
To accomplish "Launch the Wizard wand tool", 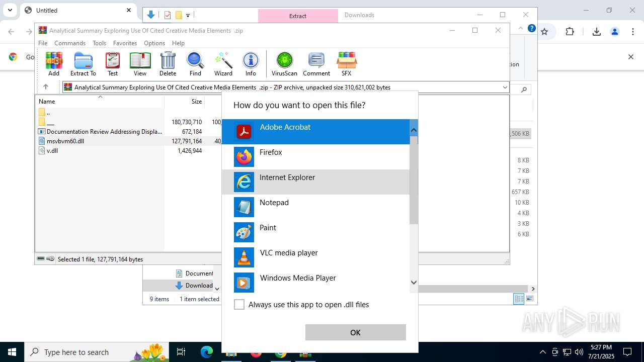I will point(223,64).
